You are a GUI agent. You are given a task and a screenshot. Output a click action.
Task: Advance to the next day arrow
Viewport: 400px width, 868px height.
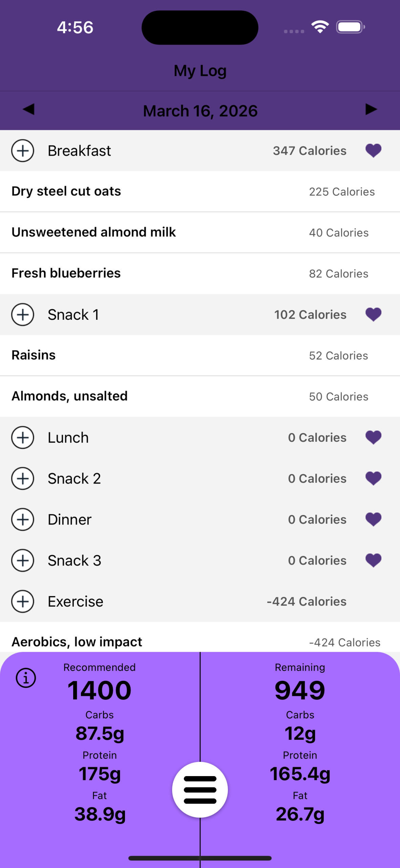tap(371, 110)
